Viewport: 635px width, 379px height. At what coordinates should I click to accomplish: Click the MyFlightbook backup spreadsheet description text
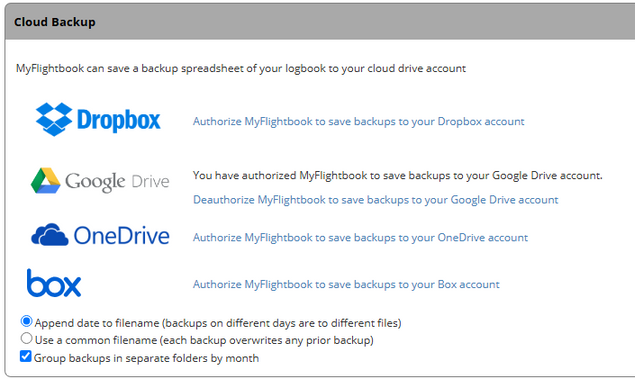point(241,68)
